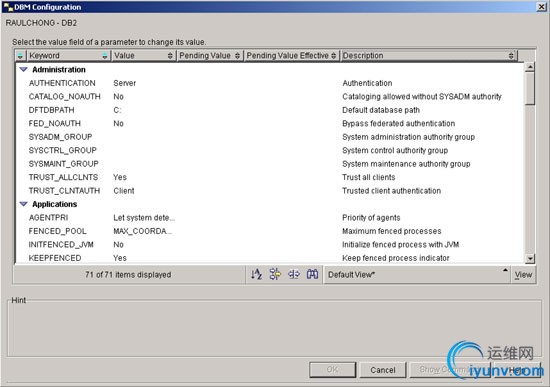The height and width of the screenshot is (387, 550).
Task: Click the table scrollbar down arrow
Action: point(530,259)
